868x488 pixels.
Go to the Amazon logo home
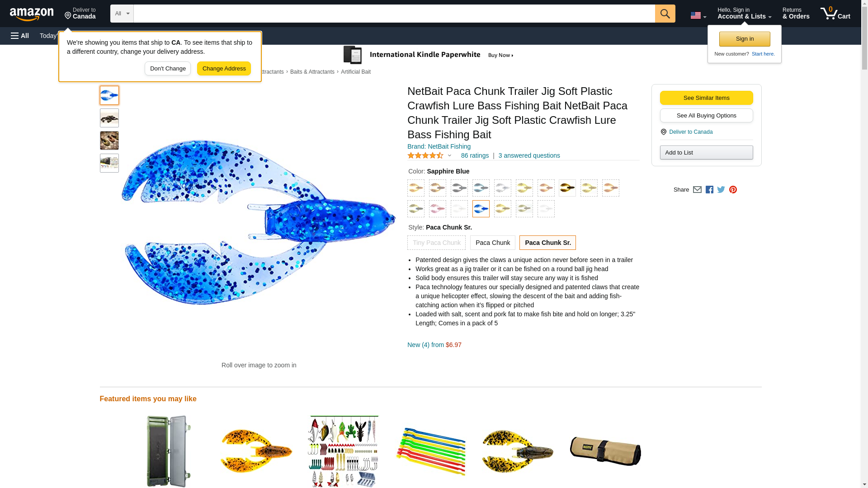(x=32, y=14)
